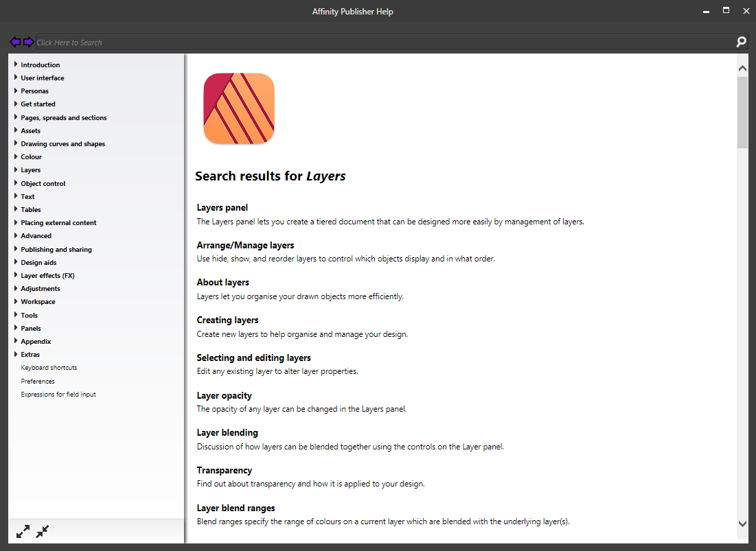The height and width of the screenshot is (551, 756).
Task: Open 'Selecting and editing layers' result
Action: (253, 357)
